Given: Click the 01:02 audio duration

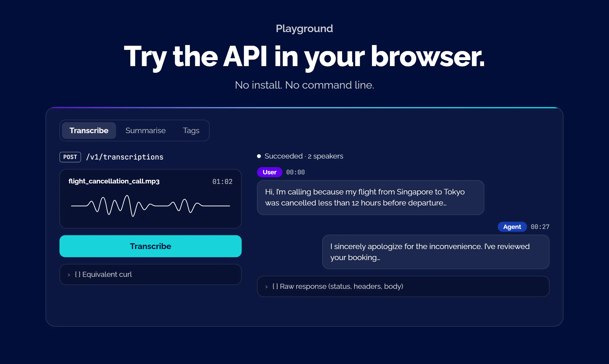Looking at the screenshot, I should [222, 182].
